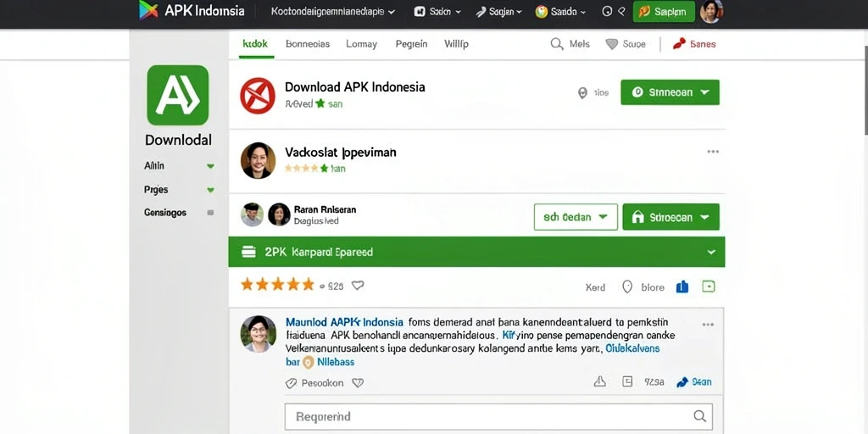
Task: Open the Kodondagnemnanedaps dropdown menu
Action: click(x=333, y=12)
